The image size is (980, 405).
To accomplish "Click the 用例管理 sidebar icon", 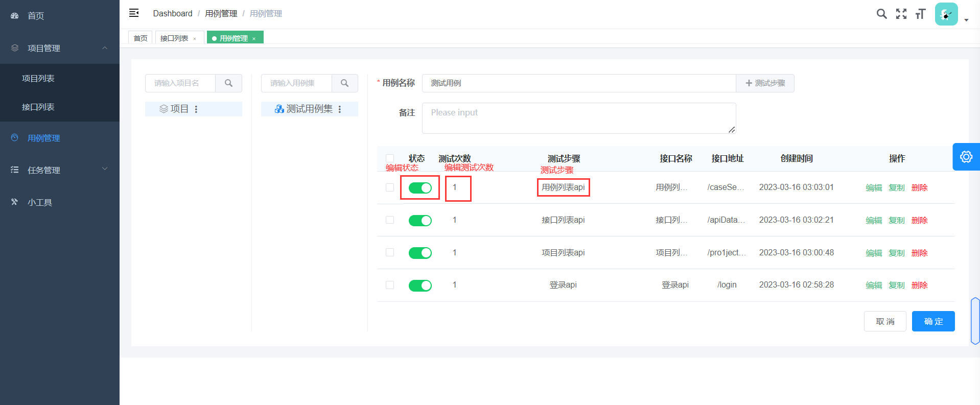I will 14,138.
